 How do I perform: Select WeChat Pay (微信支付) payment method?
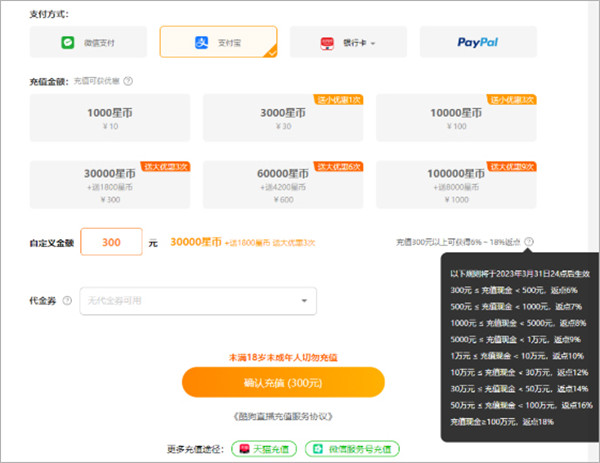(x=89, y=42)
